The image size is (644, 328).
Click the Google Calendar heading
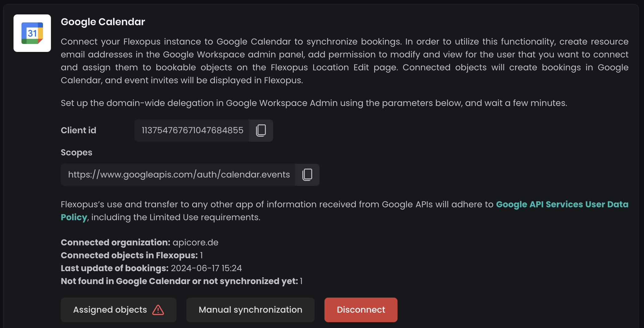[x=103, y=22]
